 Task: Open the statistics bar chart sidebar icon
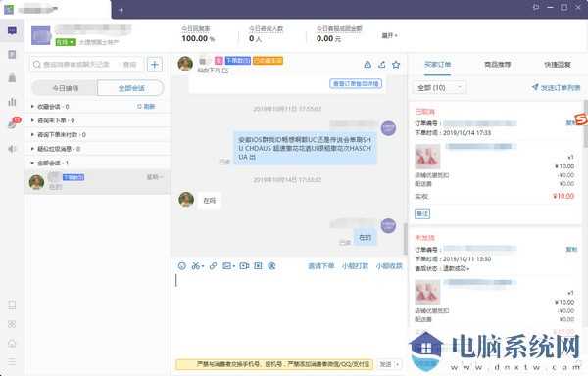[12, 101]
